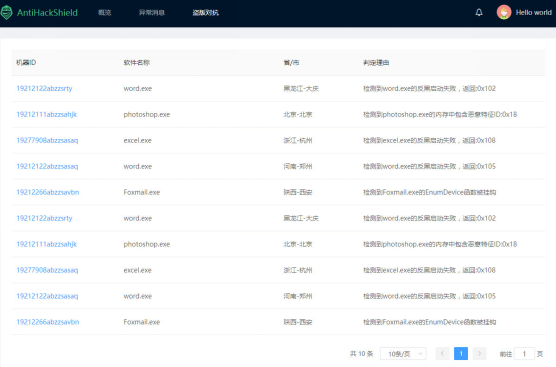Click the first 北京-北京 location cell

(x=298, y=114)
